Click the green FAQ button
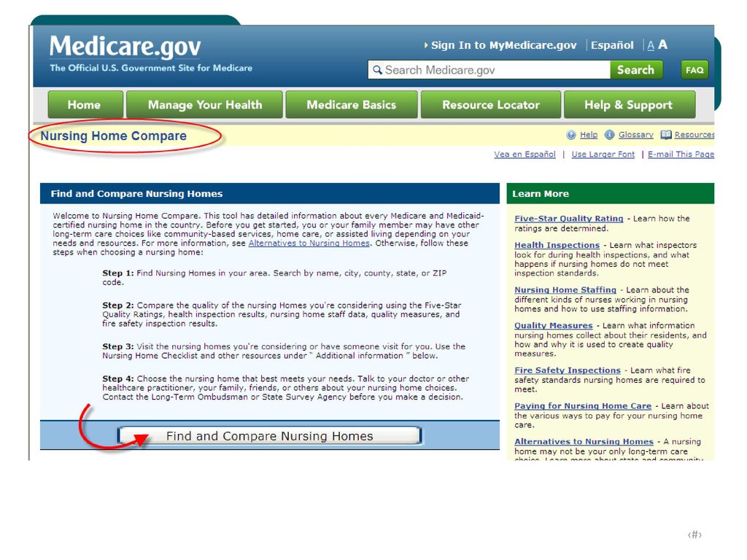 [x=694, y=69]
